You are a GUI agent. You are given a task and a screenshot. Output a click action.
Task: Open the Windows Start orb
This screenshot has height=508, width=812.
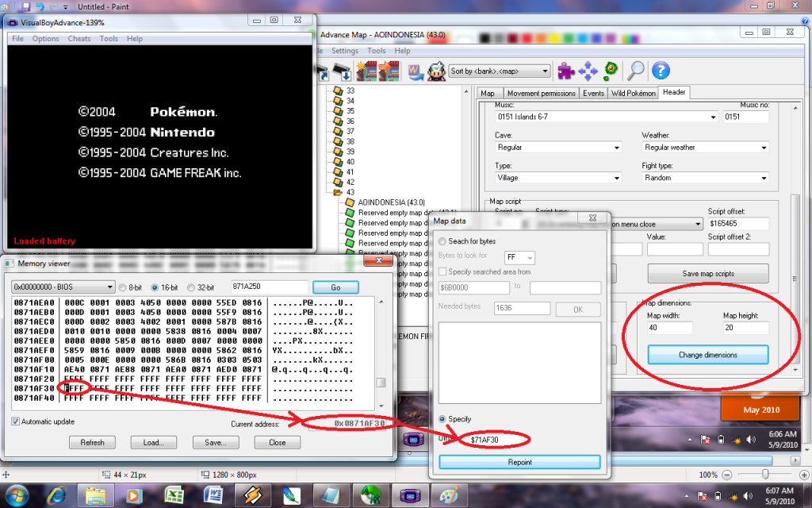coord(17,496)
